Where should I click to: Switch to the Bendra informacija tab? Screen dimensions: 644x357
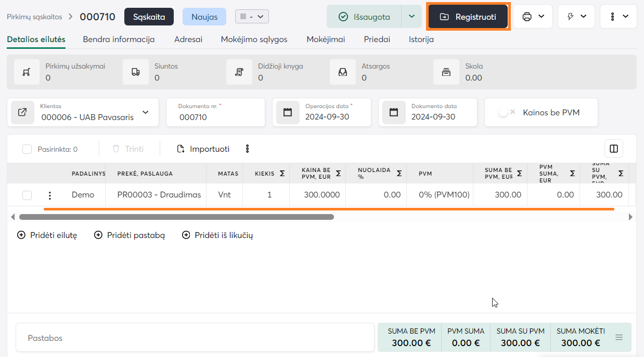click(x=119, y=39)
